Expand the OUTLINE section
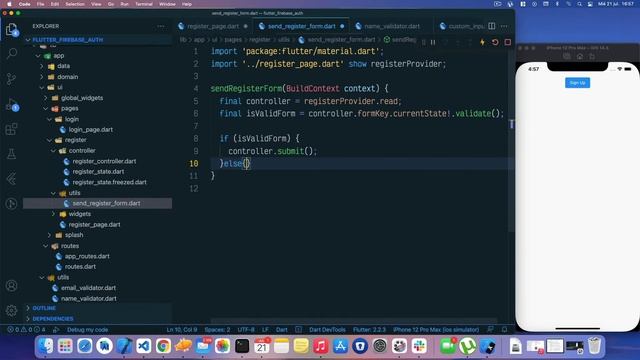 coord(44,308)
